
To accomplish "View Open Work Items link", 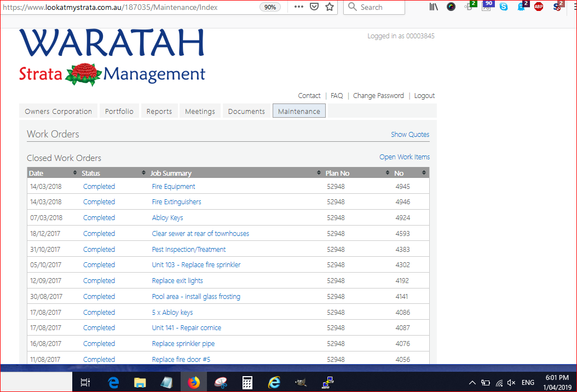I will point(405,157).
